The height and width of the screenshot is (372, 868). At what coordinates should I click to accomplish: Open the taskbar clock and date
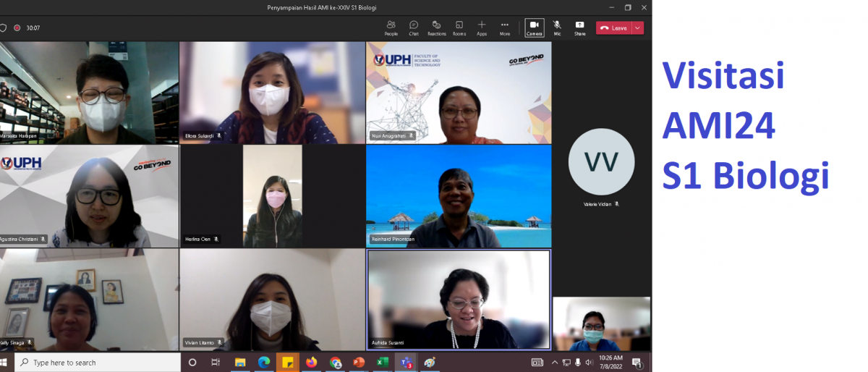[x=611, y=362]
